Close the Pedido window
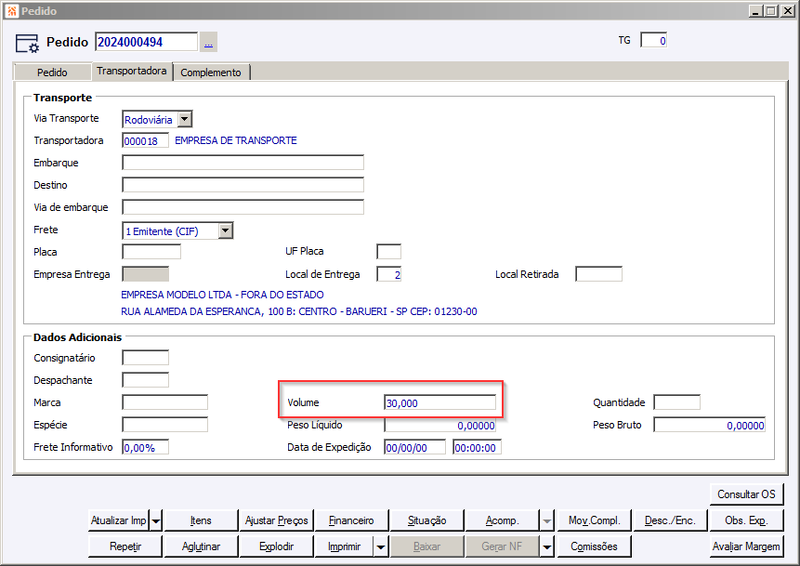The image size is (800, 566). 787,11
